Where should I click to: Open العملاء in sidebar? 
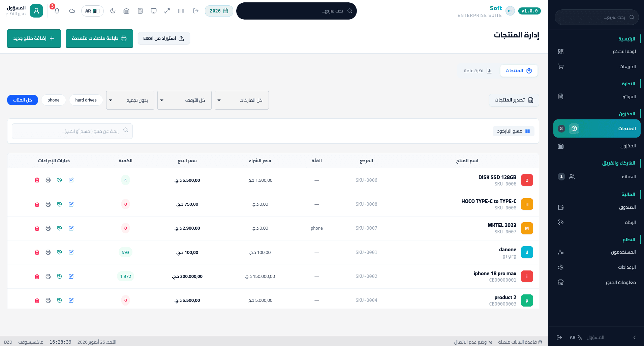[x=597, y=177]
